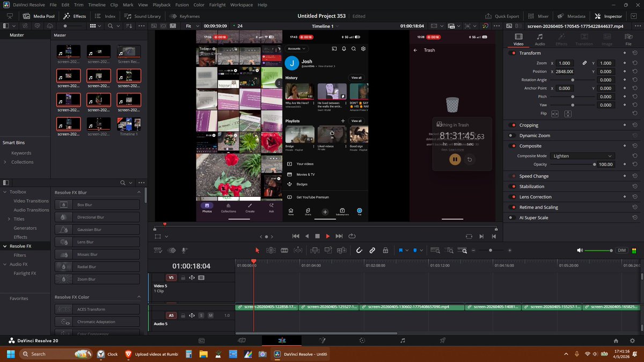Toggle timeline Snapping magnet icon
Image resolution: width=644 pixels, height=362 pixels.
click(x=359, y=250)
